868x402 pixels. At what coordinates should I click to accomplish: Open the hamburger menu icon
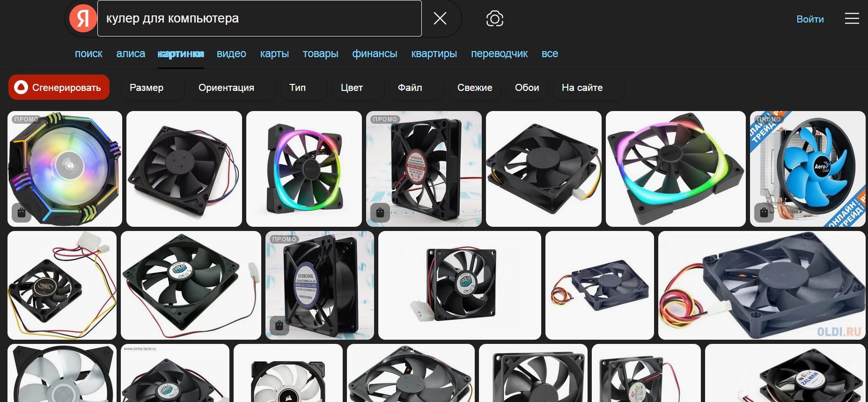[x=852, y=19]
